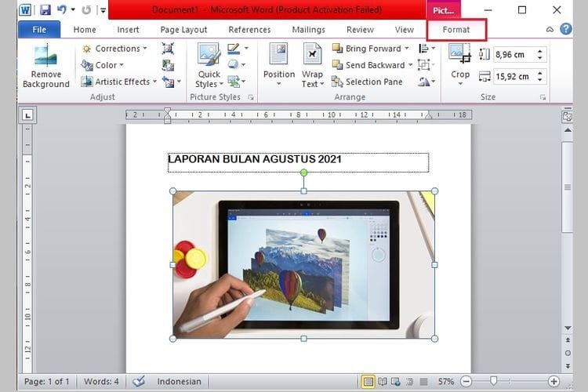The image size is (588, 392).
Task: Minimize the ribbon with the caret icon
Action: pos(550,29)
